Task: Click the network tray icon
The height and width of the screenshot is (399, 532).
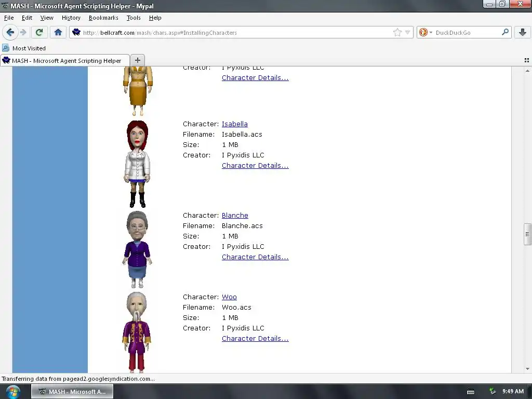Action: (493, 392)
